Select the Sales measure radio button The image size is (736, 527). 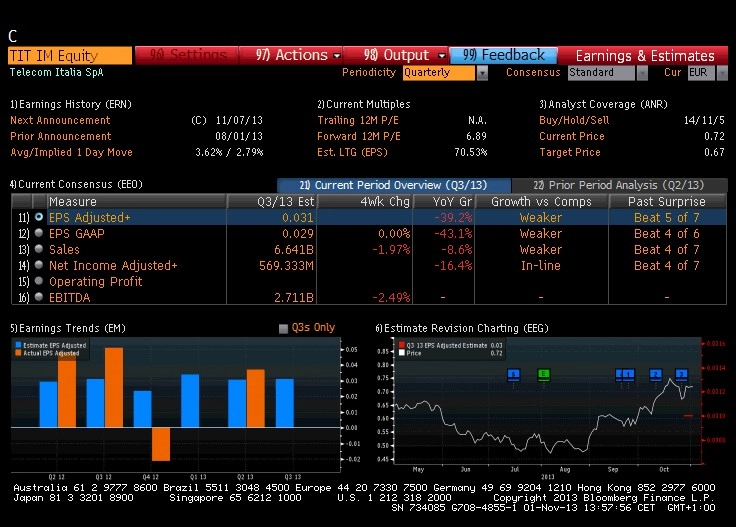(x=39, y=249)
